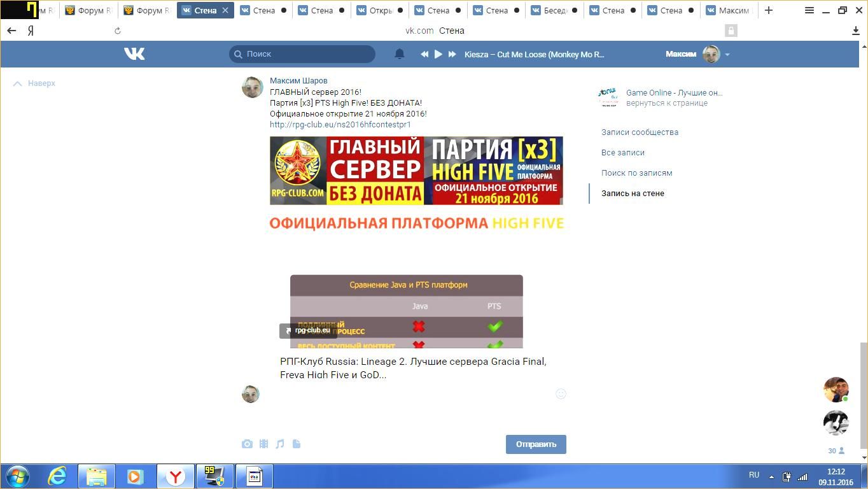Open a new browser tab
This screenshot has width=868, height=489.
[769, 10]
